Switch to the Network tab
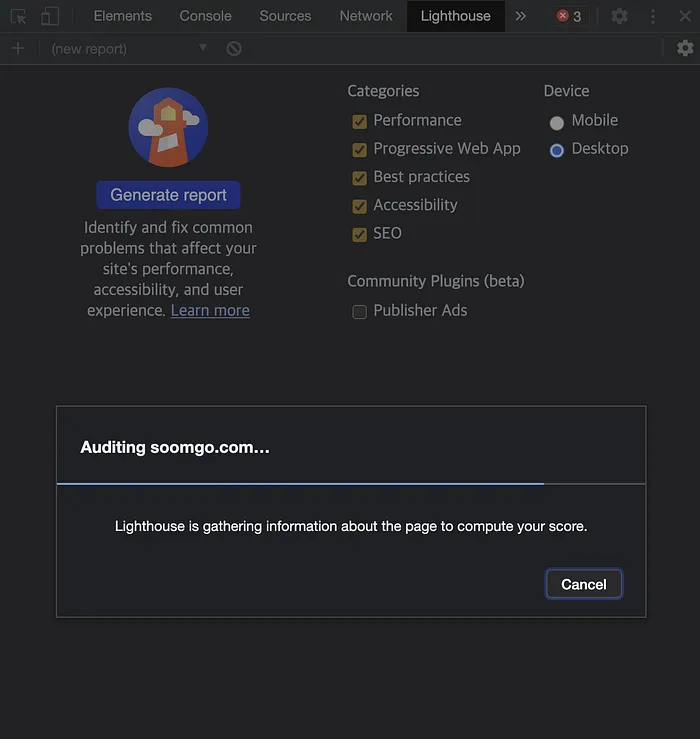 coord(365,16)
